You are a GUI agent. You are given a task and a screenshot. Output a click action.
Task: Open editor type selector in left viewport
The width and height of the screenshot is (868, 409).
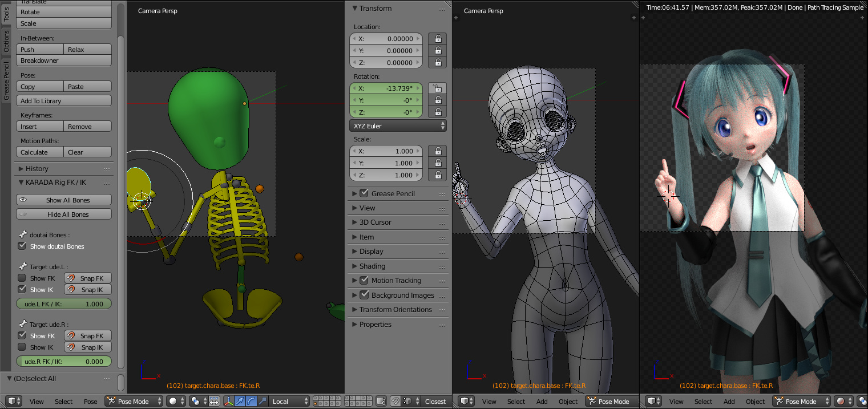tap(14, 401)
